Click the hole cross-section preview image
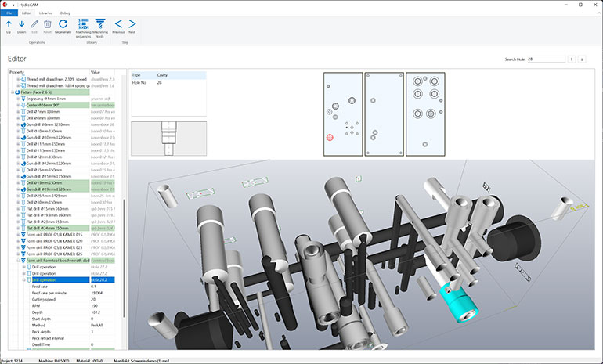The height and width of the screenshot is (364, 603). point(169,139)
